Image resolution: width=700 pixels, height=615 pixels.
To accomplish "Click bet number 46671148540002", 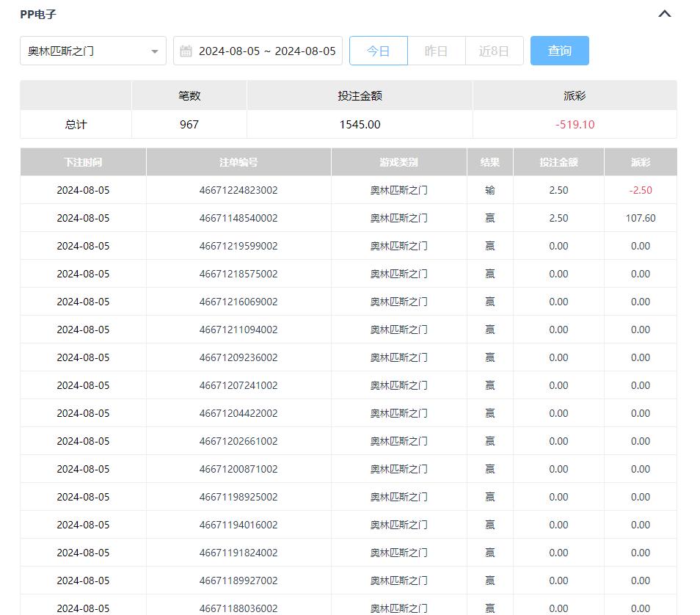I will coord(238,218).
